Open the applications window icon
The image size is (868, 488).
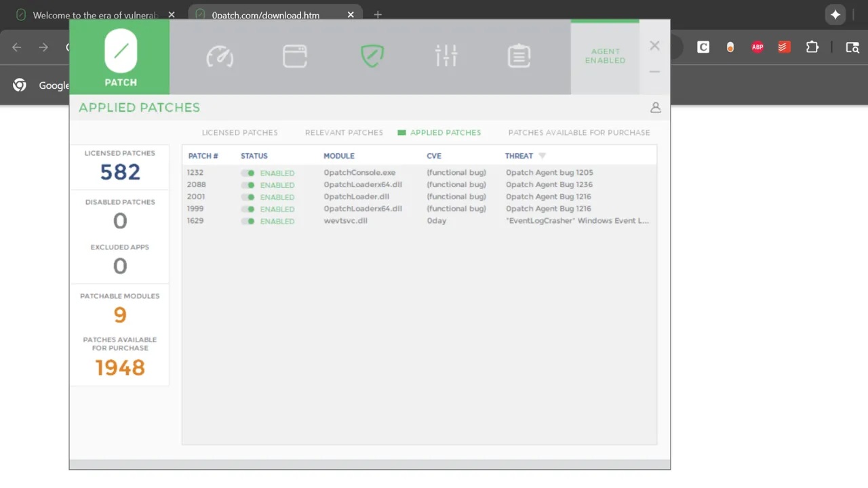295,56
